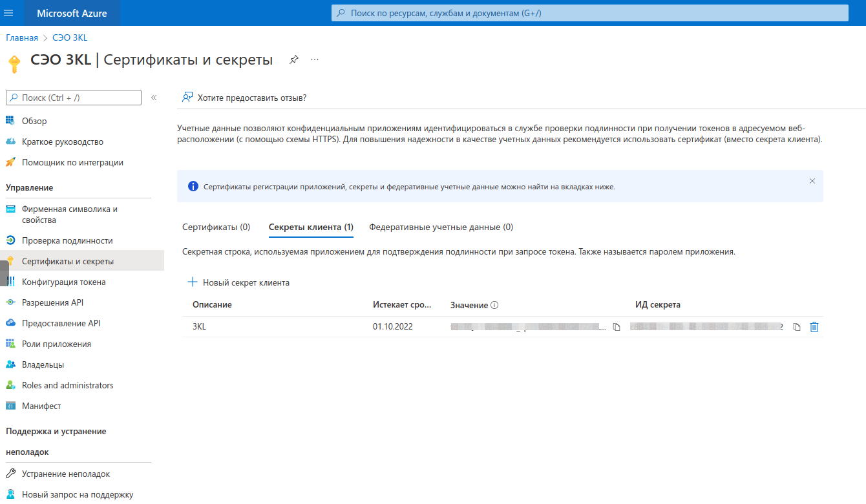This screenshot has width=866, height=504.
Task: Click the Roles and administrators icon
Action: (10, 385)
